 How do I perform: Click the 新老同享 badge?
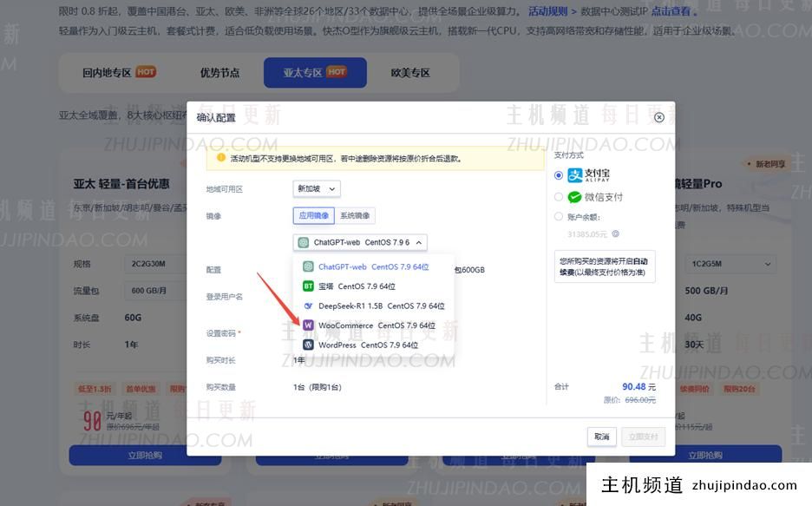pyautogui.click(x=766, y=164)
